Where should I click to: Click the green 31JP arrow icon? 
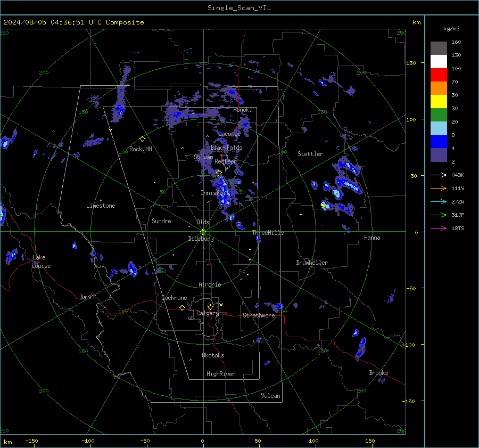[x=439, y=215]
